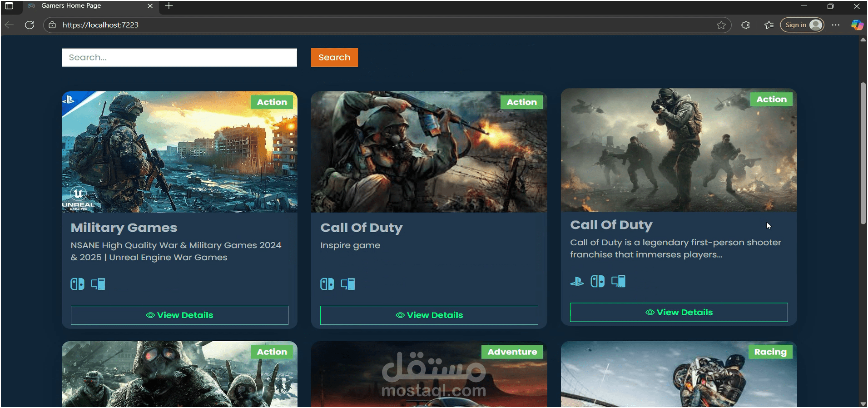Screen dimensions: 868x408
Task: Click the vertical scrollbar thumb
Action: pyautogui.click(x=863, y=153)
